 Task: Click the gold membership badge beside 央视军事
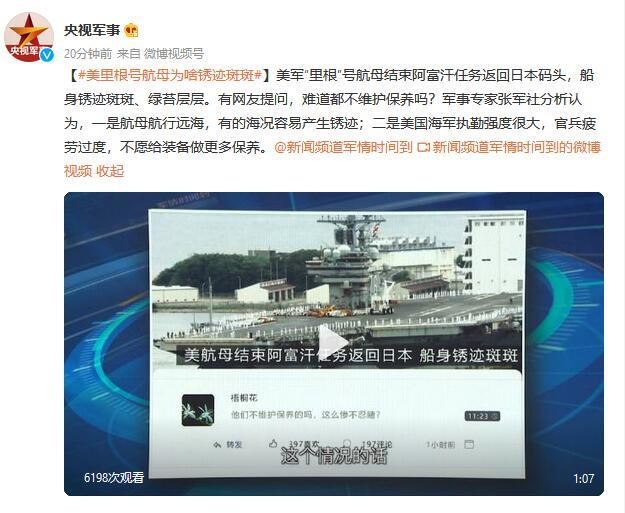point(131,30)
